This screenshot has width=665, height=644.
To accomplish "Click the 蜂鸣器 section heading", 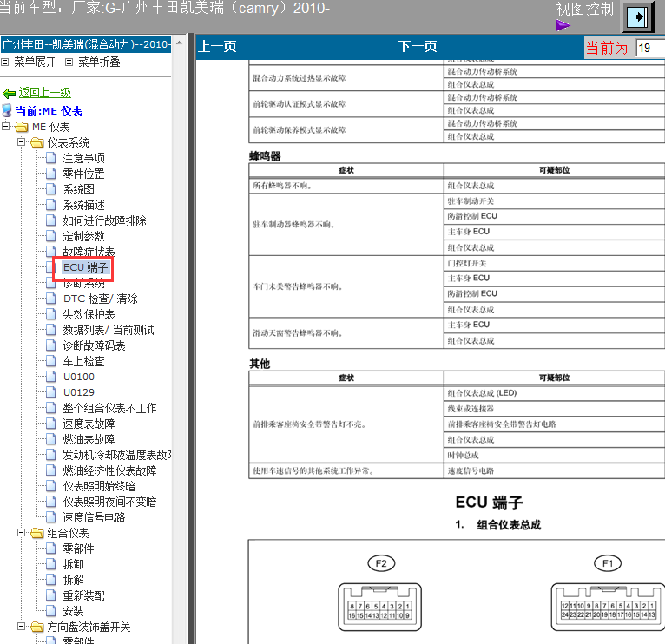I will point(265,156).
